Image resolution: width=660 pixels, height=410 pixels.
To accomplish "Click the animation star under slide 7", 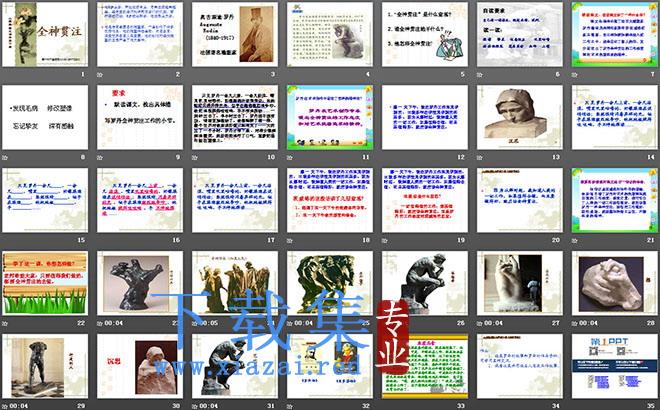I will click(x=575, y=75).
